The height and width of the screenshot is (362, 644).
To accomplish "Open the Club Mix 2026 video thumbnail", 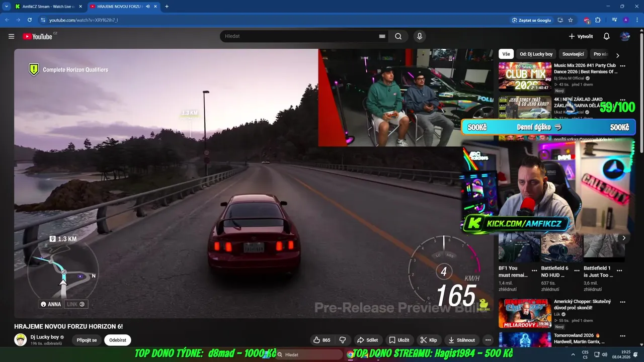I will pyautogui.click(x=525, y=76).
